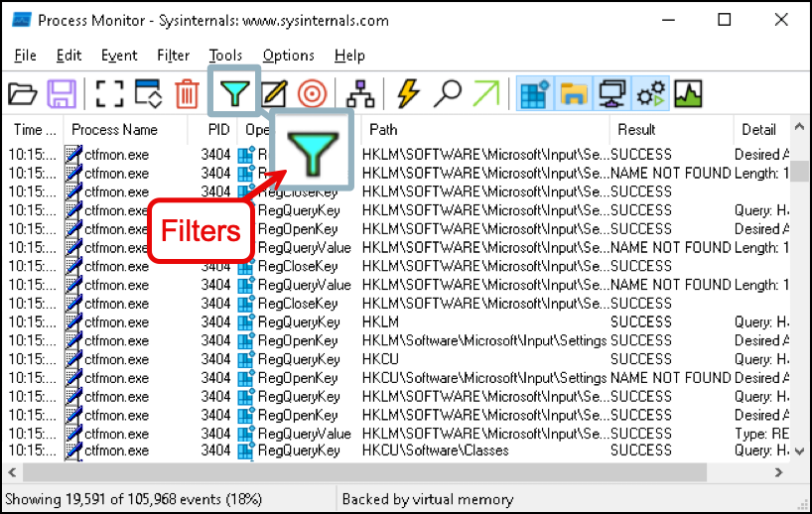Click the vertical scrollbar thumb
Screen dimensions: 812x514
(800, 171)
